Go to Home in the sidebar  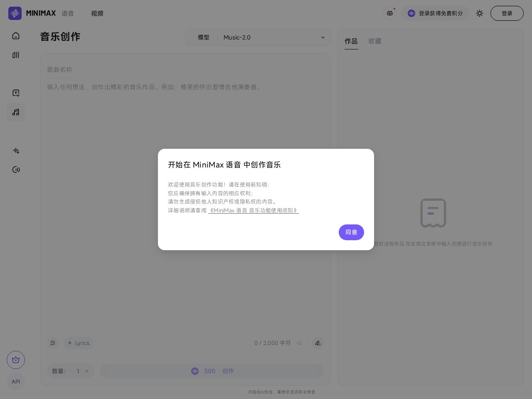(16, 36)
